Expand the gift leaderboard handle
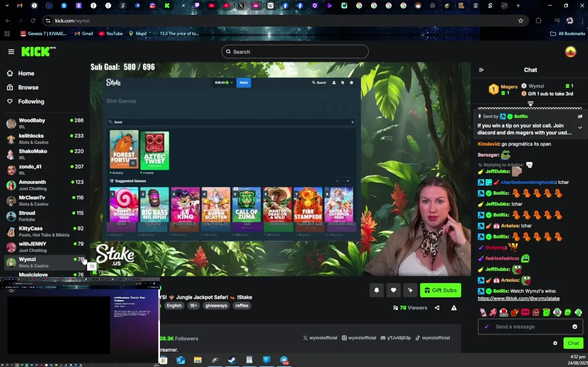588x367 pixels. coord(530,103)
